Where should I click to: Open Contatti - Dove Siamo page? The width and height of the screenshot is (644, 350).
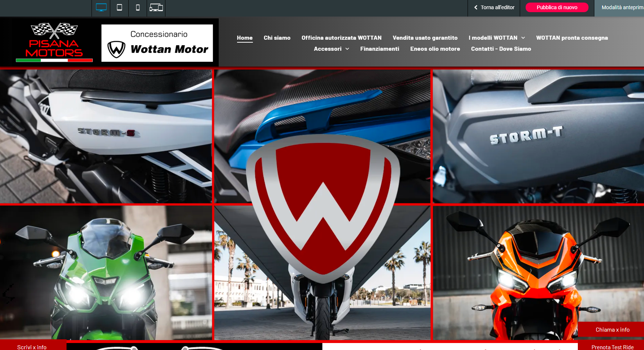(501, 49)
